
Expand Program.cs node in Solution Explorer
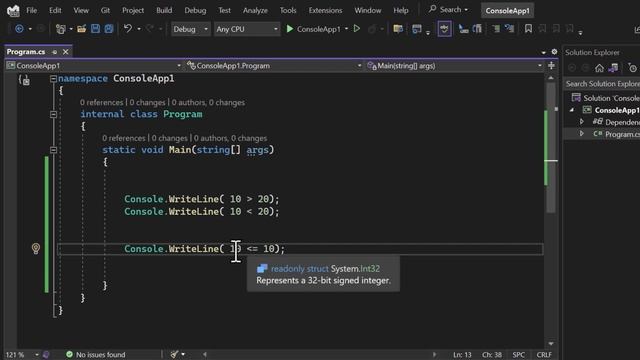[582, 134]
